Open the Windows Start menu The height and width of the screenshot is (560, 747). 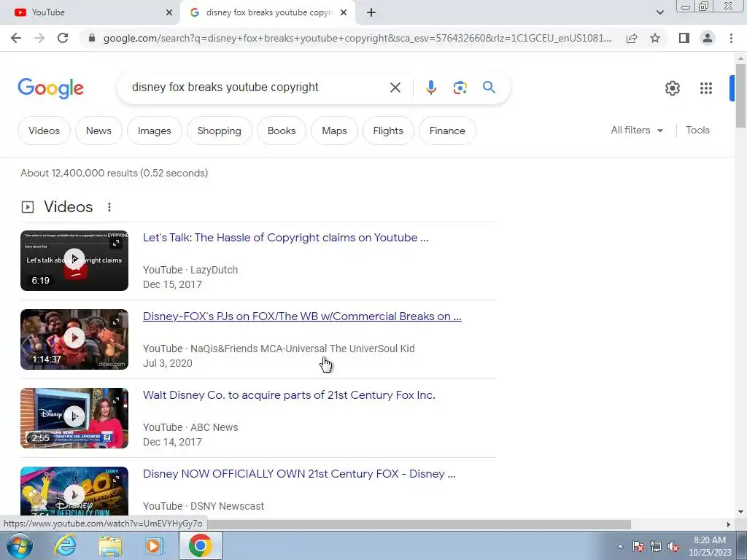20,545
